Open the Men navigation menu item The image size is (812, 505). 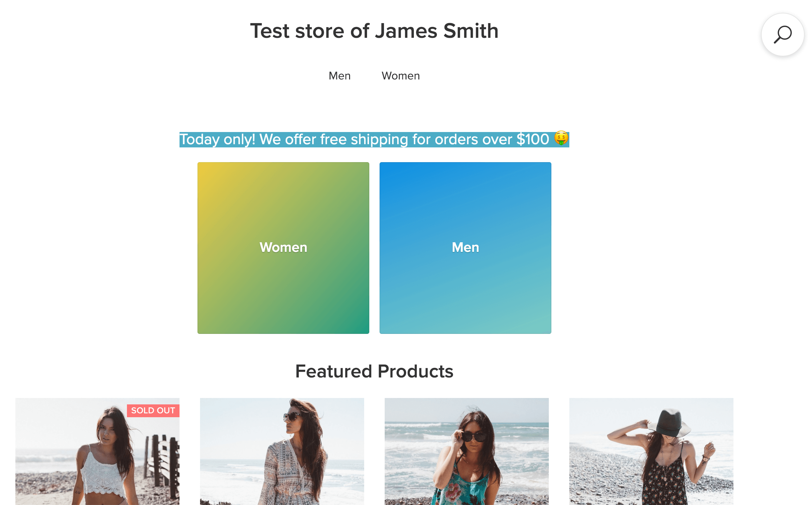pyautogui.click(x=339, y=76)
